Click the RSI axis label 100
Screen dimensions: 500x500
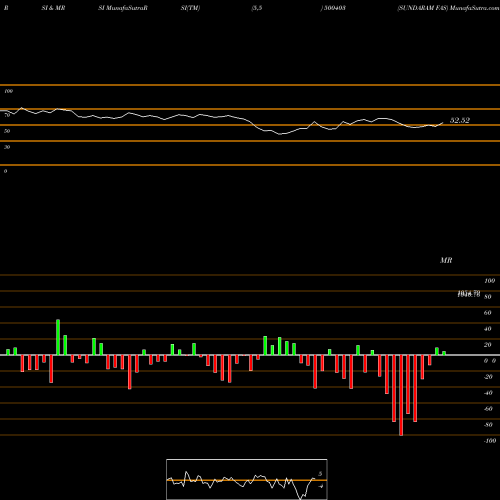[8, 91]
